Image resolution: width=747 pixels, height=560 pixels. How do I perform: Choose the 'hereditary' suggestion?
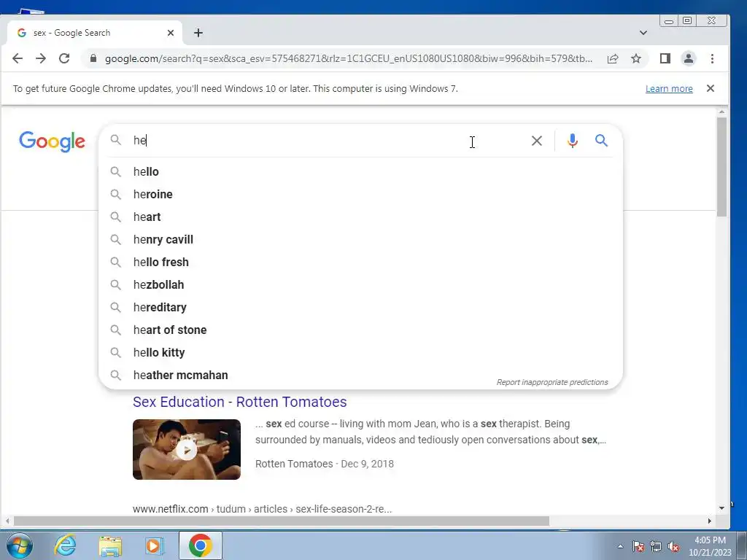coord(360,307)
